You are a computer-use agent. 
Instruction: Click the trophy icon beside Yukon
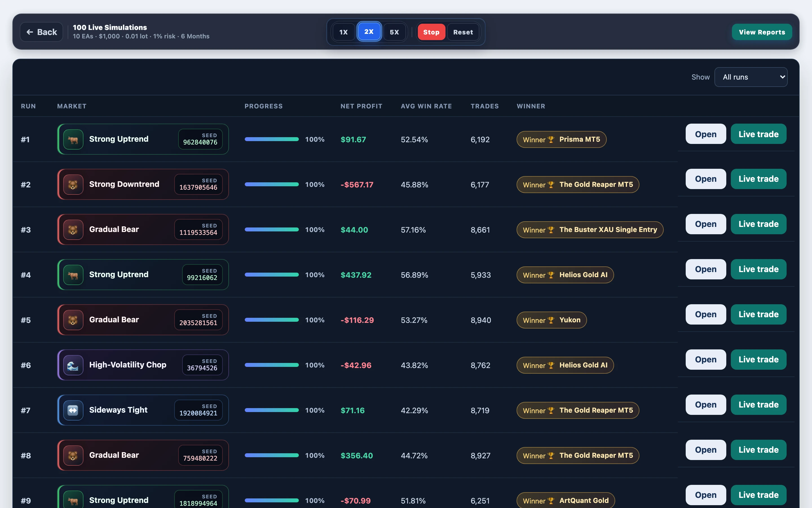551,320
